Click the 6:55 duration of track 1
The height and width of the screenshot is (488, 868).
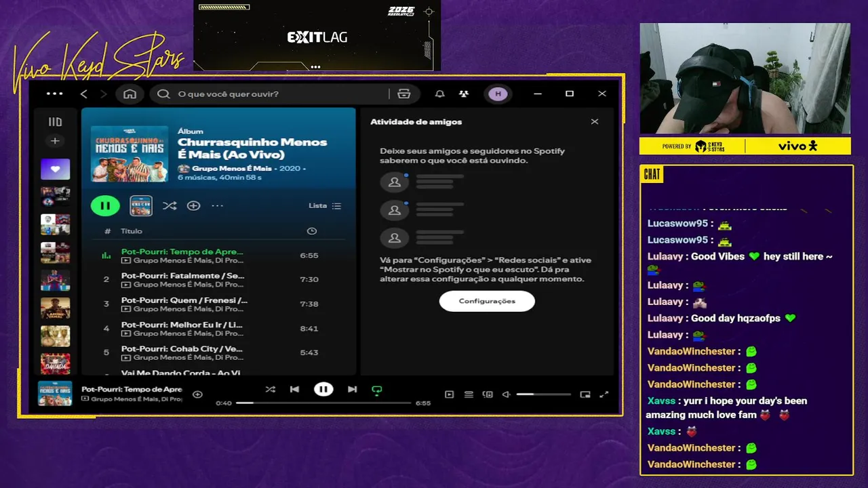pos(309,256)
